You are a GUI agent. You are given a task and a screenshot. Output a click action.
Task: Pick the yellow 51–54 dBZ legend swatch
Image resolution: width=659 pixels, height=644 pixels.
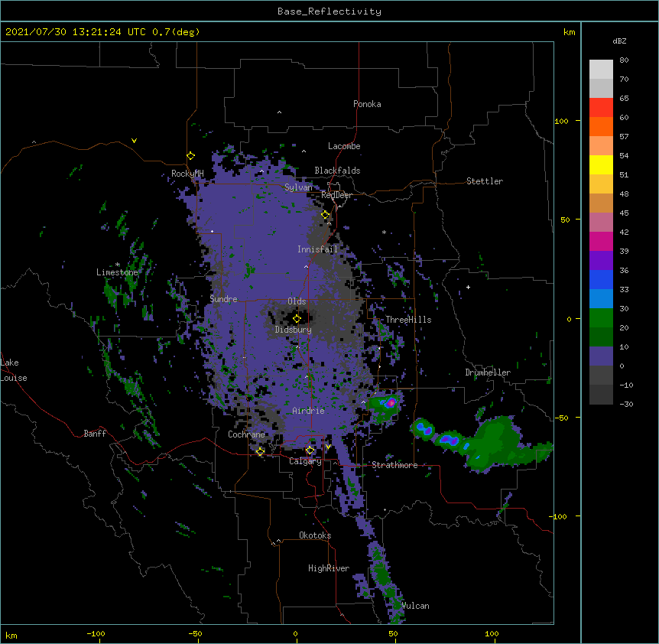tap(601, 164)
